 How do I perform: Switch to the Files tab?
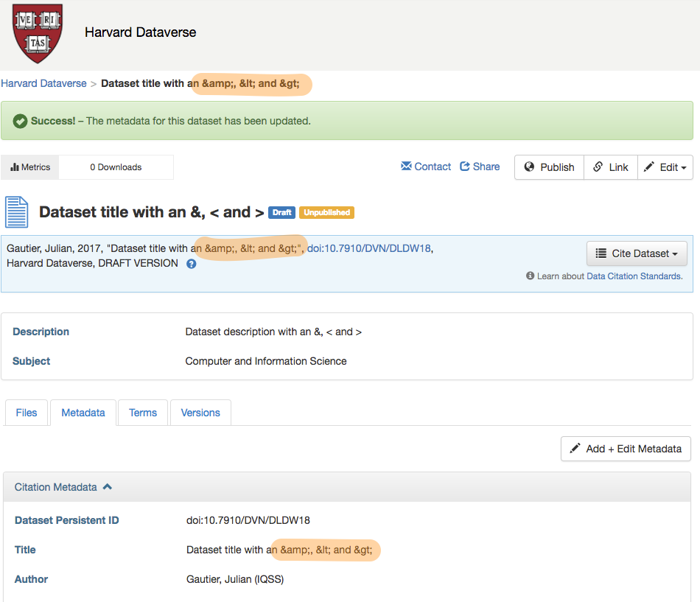(x=27, y=413)
